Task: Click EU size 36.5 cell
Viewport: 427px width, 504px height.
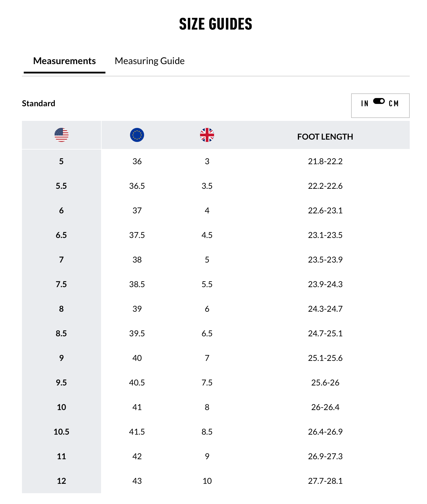Action: click(x=137, y=186)
